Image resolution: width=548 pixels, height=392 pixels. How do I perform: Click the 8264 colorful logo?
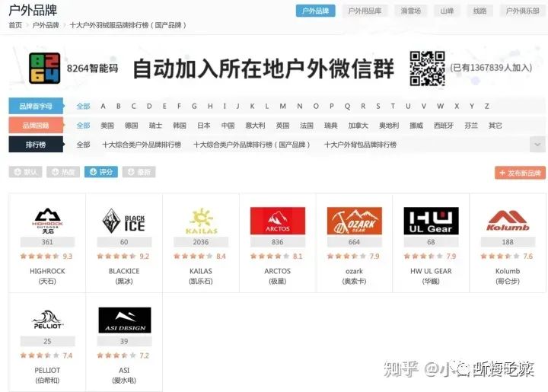click(44, 69)
